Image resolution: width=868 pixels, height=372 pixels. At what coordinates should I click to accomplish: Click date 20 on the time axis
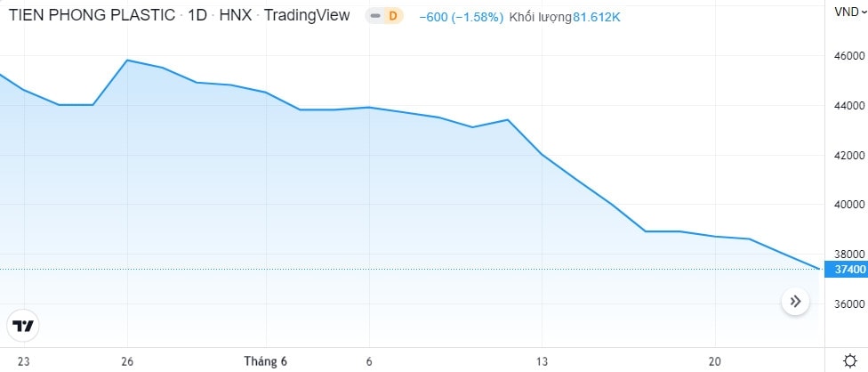(x=715, y=361)
